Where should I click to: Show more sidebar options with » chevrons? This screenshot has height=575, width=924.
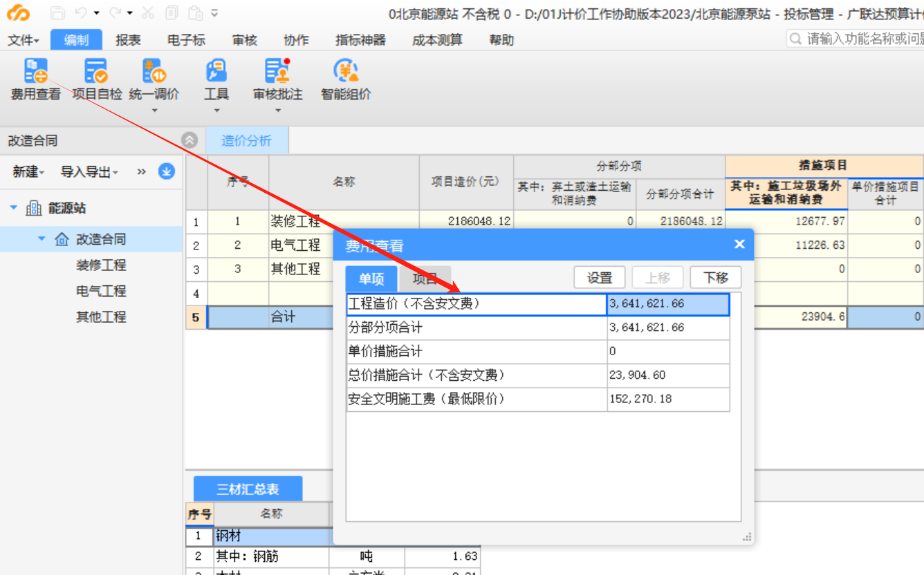pyautogui.click(x=142, y=171)
